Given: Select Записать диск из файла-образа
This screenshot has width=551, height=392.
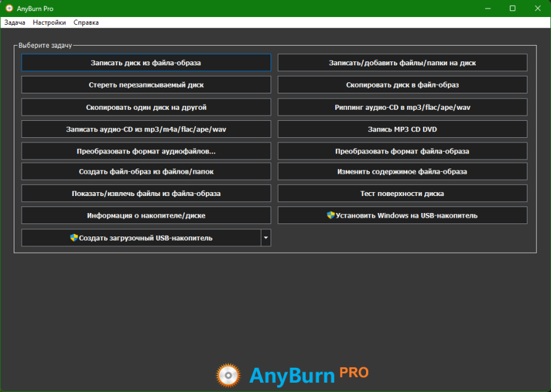Looking at the screenshot, I should point(146,63).
